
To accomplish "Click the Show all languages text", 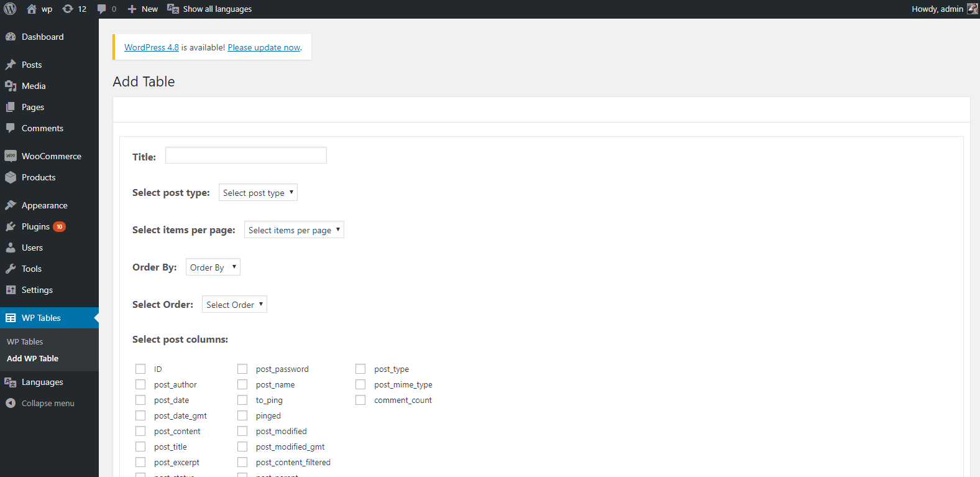I will coord(218,9).
